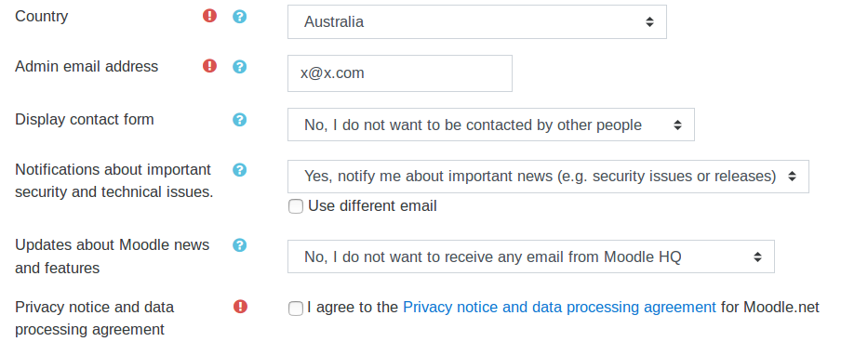Open the Moodle HQ email preference dropdown
This screenshot has height=355, width=868.
pyautogui.click(x=531, y=256)
